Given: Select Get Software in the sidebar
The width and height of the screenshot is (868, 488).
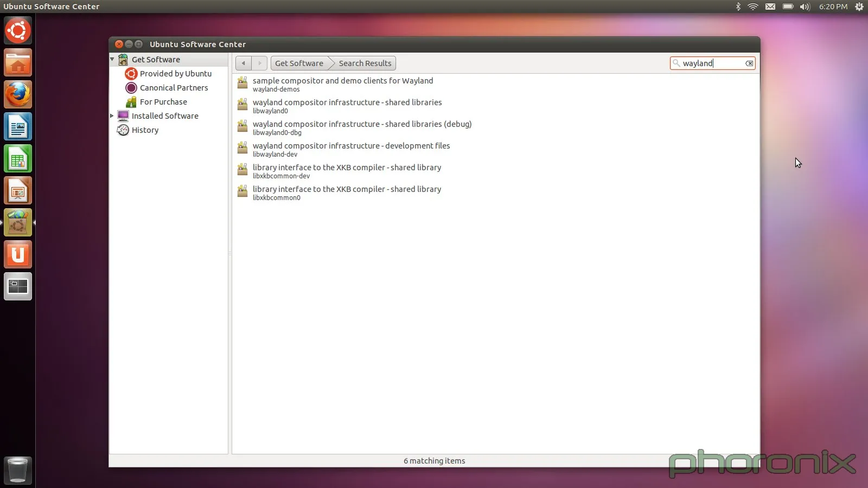Looking at the screenshot, I should point(156,60).
